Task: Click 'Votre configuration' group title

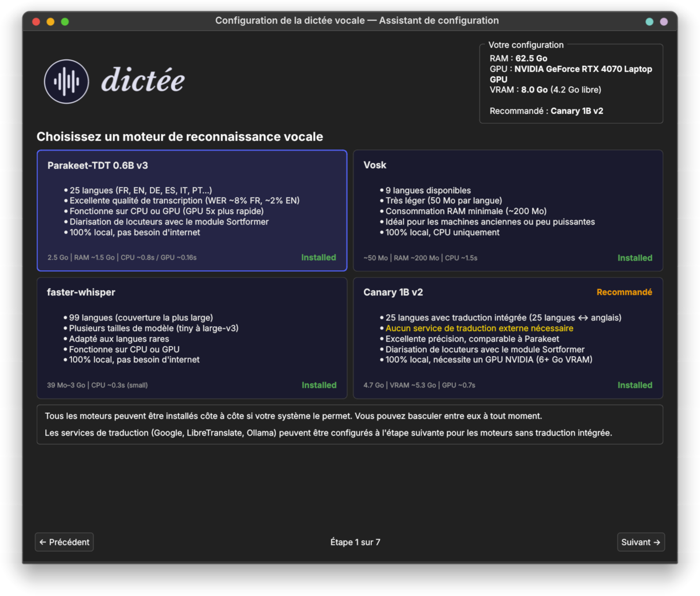Action: (x=526, y=45)
